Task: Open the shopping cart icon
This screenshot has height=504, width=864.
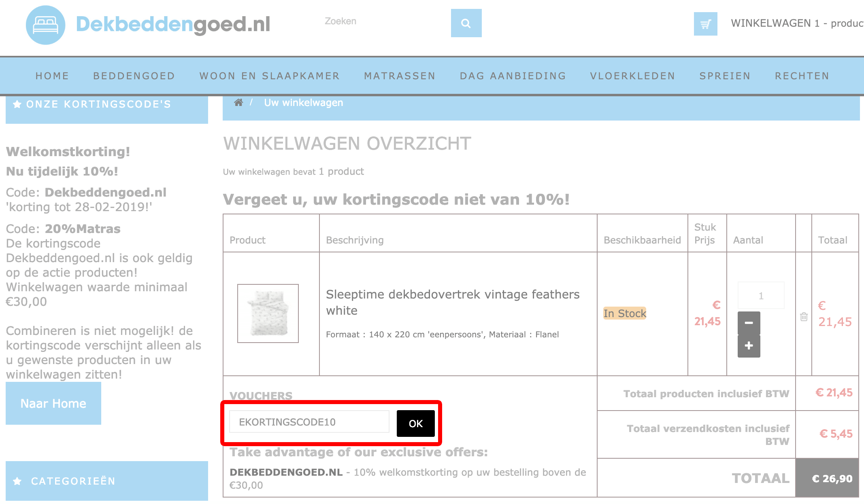Action: 705,24
